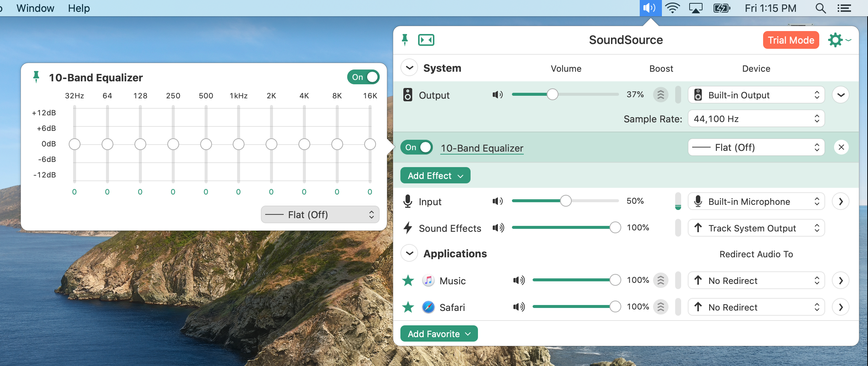Screen dimensions: 868x366
Task: Open the AirPlay display menu bar icon
Action: click(x=696, y=8)
